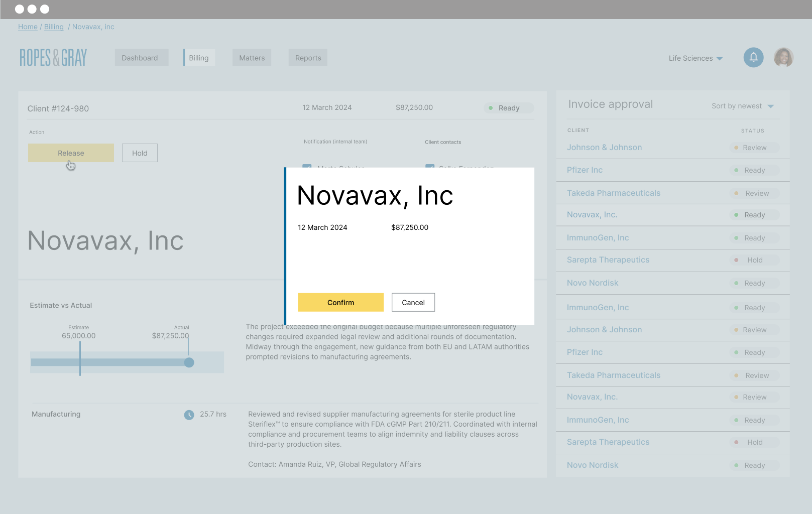Click the Actual $87,250.00 value
Image resolution: width=812 pixels, height=514 pixels.
coord(171,336)
